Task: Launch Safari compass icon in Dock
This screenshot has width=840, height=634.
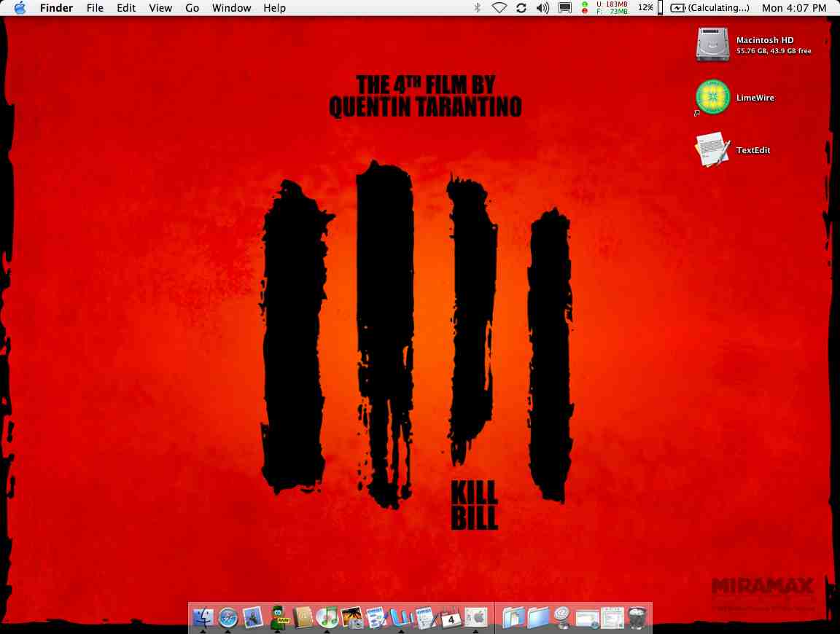Action: (x=227, y=617)
